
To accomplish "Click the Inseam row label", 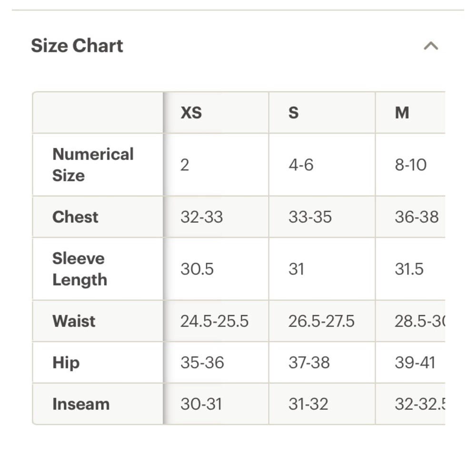I will [81, 404].
